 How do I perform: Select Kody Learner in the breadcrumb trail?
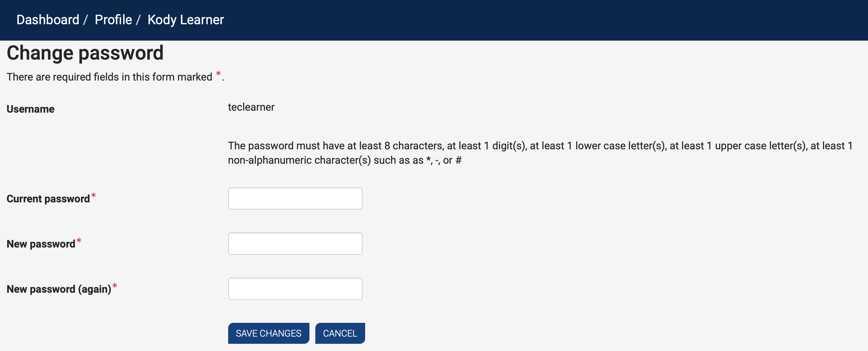tap(185, 20)
